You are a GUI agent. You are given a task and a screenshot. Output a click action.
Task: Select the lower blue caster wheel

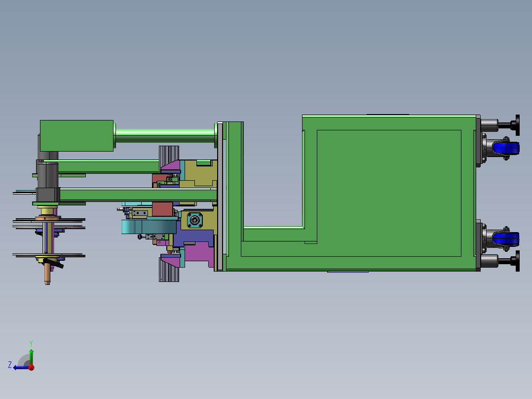pyautogui.click(x=506, y=239)
